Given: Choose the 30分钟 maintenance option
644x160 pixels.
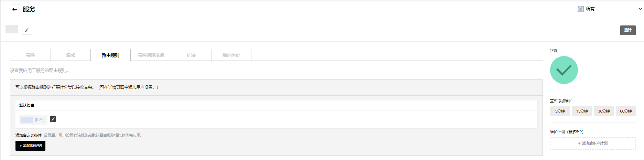Looking at the screenshot, I should click(x=604, y=111).
